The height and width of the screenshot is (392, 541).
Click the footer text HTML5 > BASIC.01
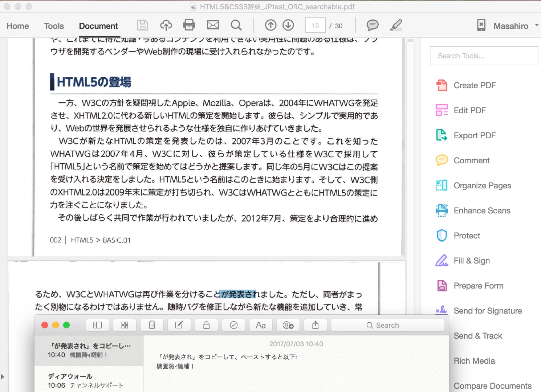(101, 240)
